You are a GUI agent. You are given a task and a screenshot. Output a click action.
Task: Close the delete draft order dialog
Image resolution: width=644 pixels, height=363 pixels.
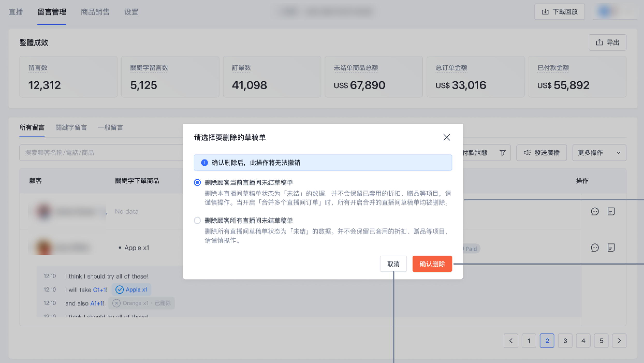[447, 137]
